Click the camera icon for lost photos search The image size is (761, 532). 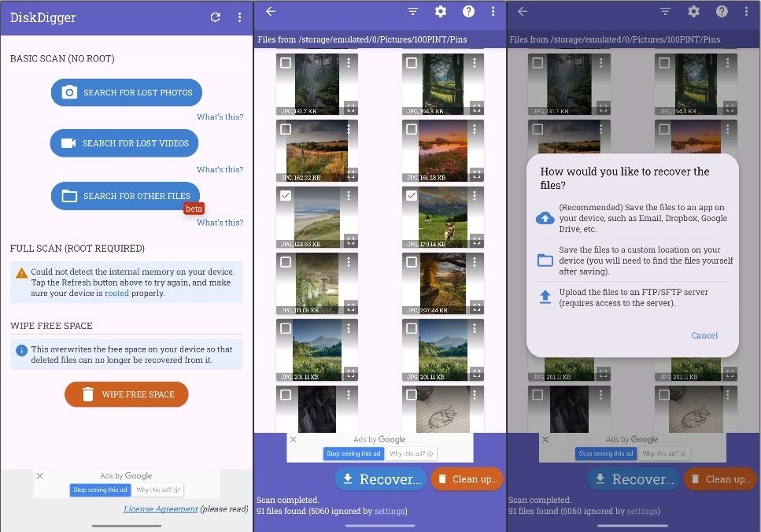[70, 93]
